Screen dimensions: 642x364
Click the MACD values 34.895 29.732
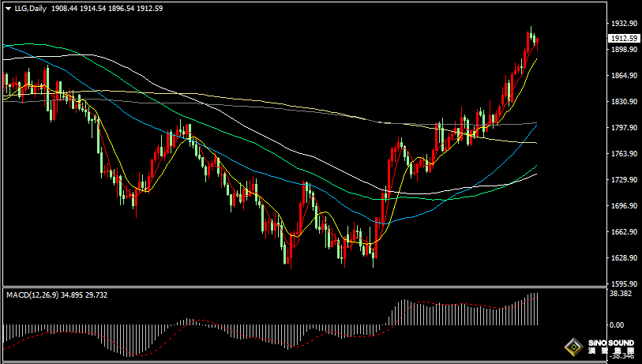coord(84,295)
